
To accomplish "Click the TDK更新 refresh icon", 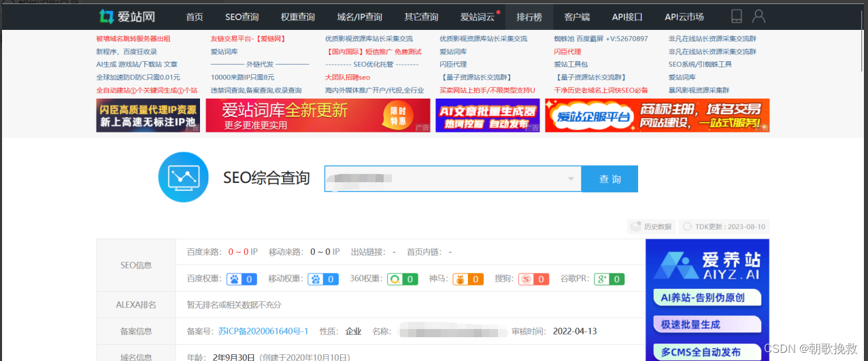I will tap(687, 226).
